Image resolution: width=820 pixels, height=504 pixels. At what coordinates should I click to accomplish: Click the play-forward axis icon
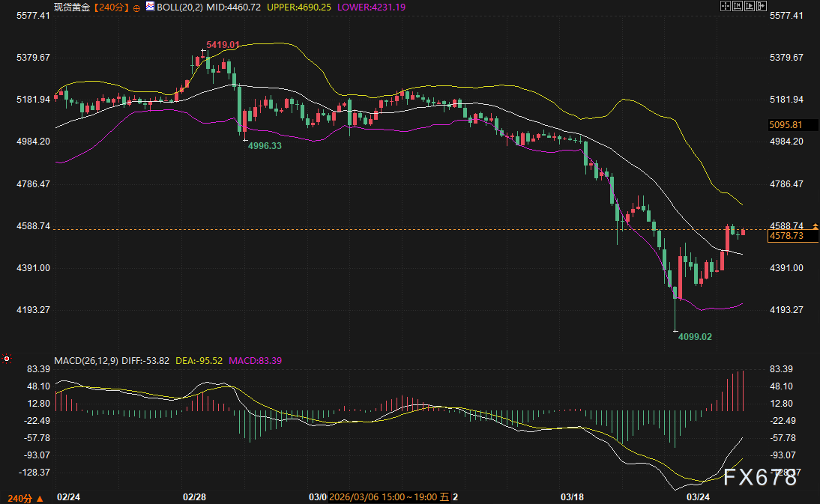[x=750, y=6]
